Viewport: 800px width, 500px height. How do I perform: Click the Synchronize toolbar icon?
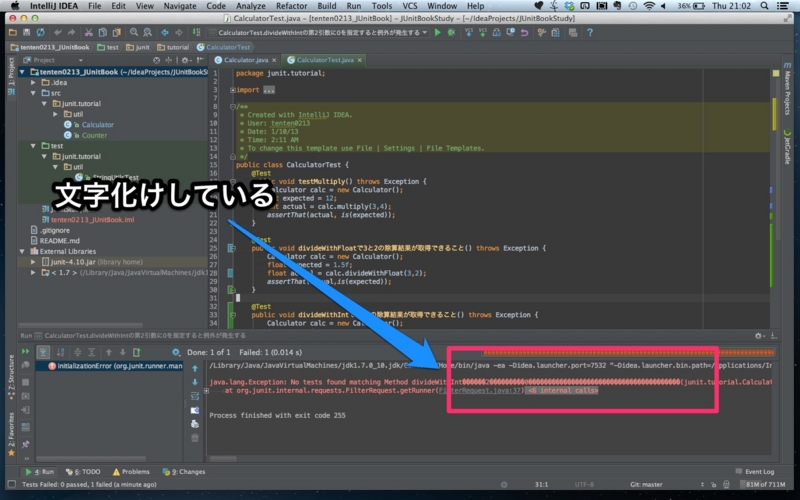pyautogui.click(x=40, y=33)
